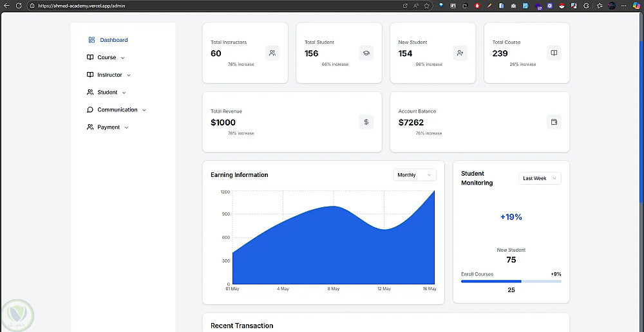This screenshot has height=332, width=644.
Task: Click the Payment people icon in sidebar
Action: 90,127
